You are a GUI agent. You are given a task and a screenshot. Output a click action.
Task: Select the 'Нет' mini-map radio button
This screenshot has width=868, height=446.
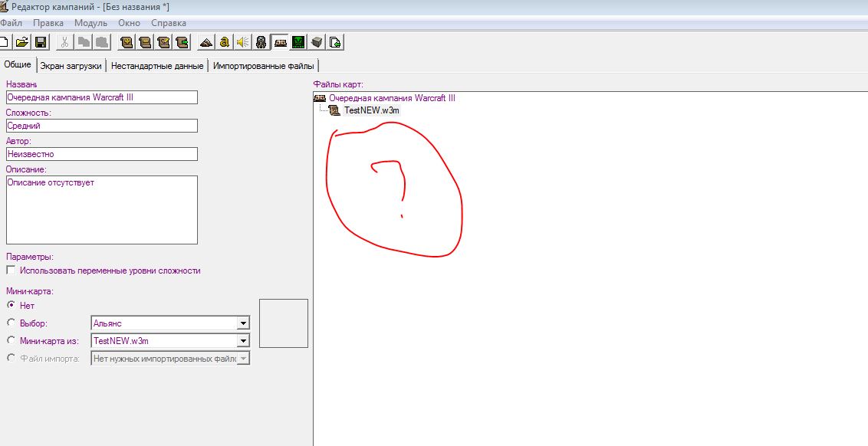point(11,305)
